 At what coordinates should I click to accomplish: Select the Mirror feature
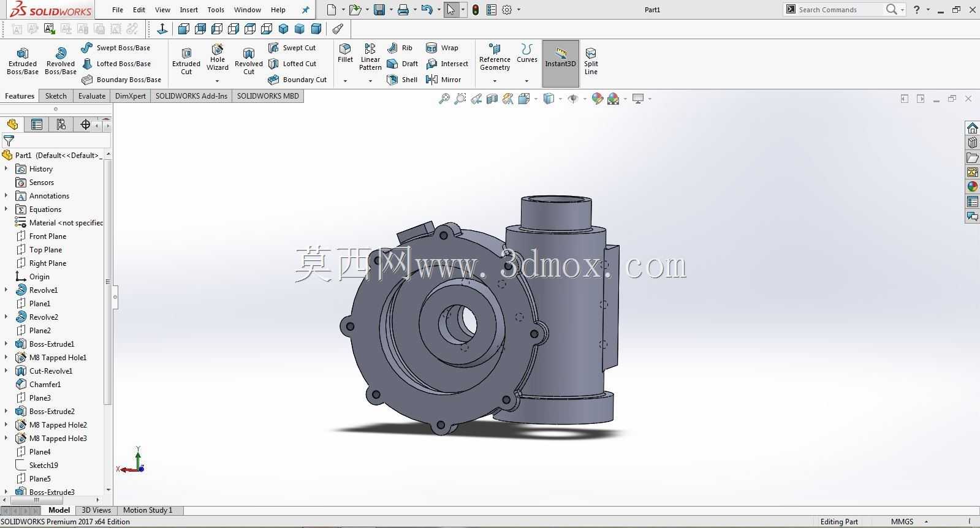443,80
